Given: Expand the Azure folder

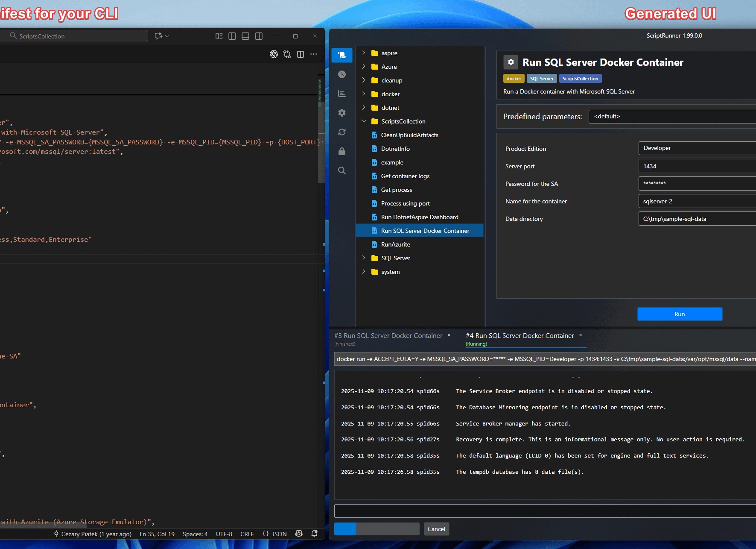Looking at the screenshot, I should (x=363, y=67).
